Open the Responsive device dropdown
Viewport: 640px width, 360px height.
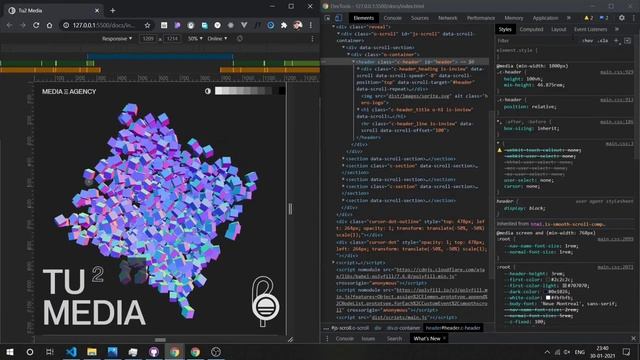[117, 38]
